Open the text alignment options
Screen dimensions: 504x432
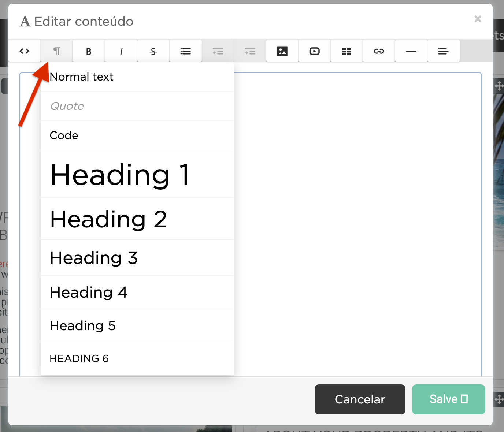click(x=443, y=51)
